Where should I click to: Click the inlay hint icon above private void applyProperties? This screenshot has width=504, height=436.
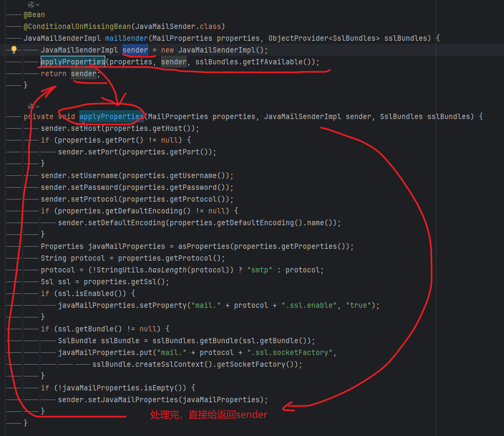(31, 106)
